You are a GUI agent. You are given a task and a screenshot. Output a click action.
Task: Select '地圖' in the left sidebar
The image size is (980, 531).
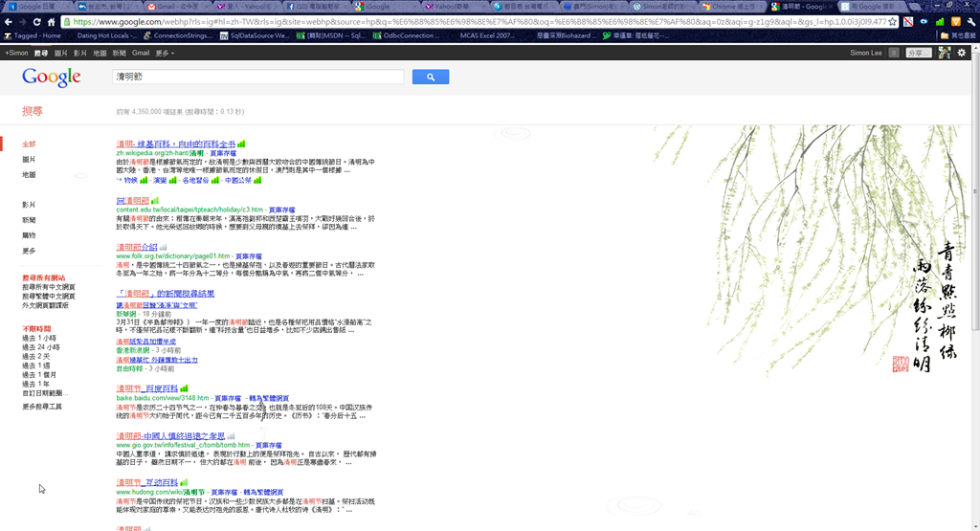29,175
